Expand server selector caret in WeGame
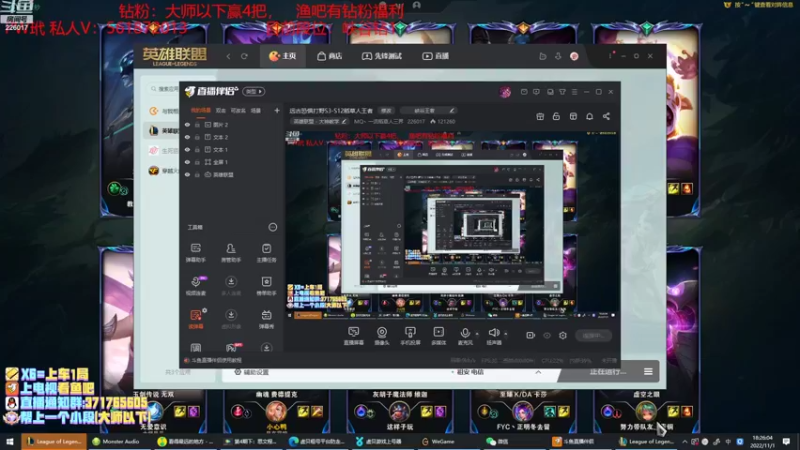800x450 pixels. point(538,372)
